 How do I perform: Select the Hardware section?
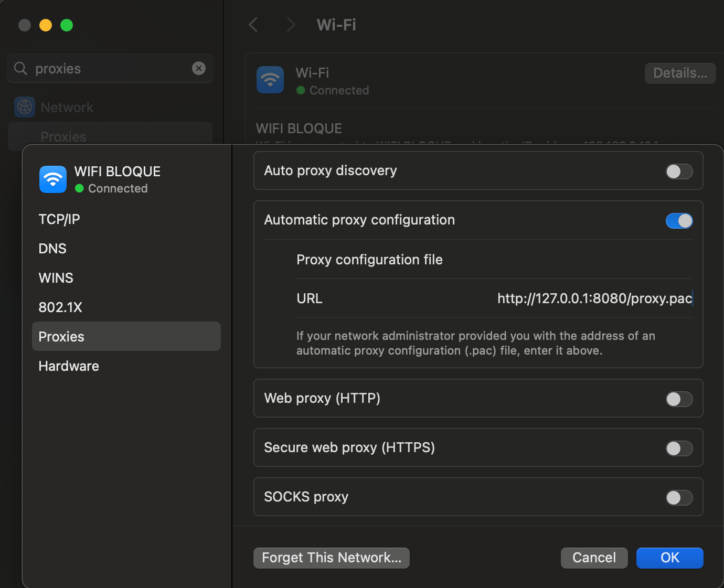pos(69,366)
